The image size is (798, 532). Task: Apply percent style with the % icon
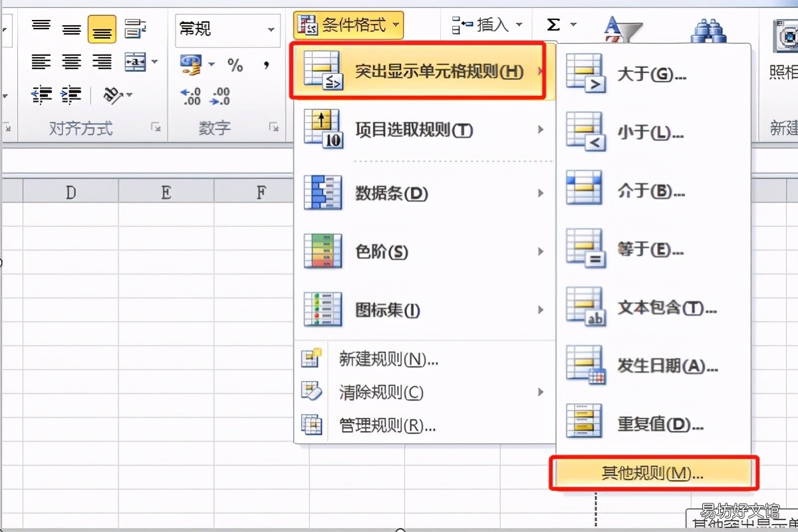pos(235,65)
